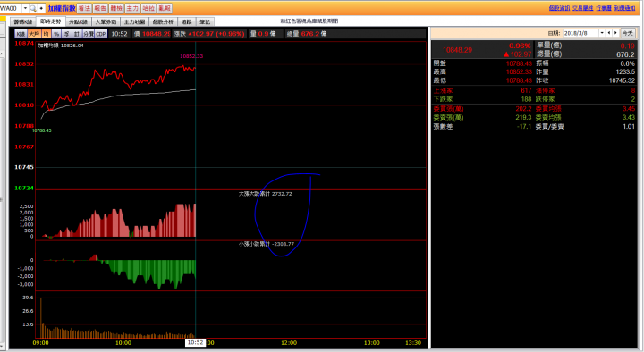Click the 主力 button
Viewport: 644px width, 352px height.
pyautogui.click(x=132, y=8)
